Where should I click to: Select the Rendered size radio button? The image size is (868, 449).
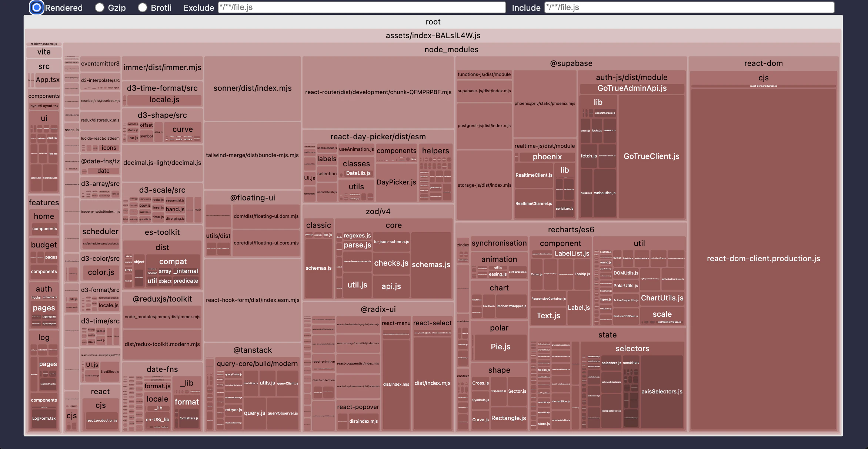[x=36, y=7]
